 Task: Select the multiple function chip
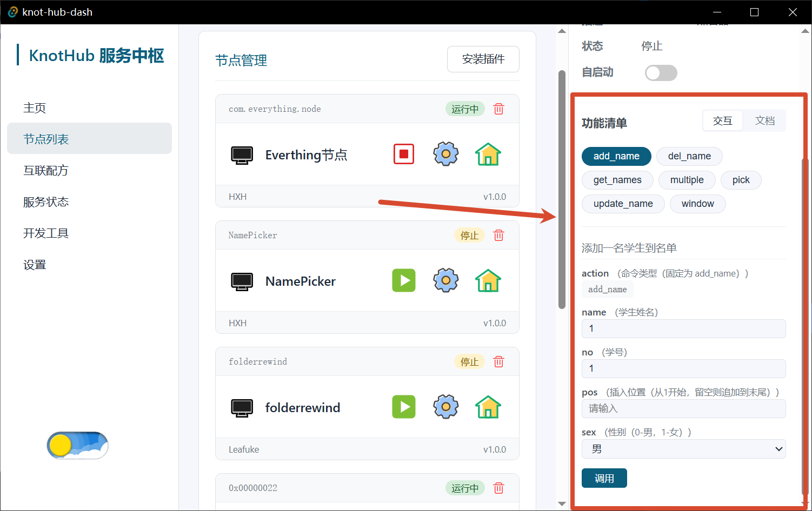[687, 180]
